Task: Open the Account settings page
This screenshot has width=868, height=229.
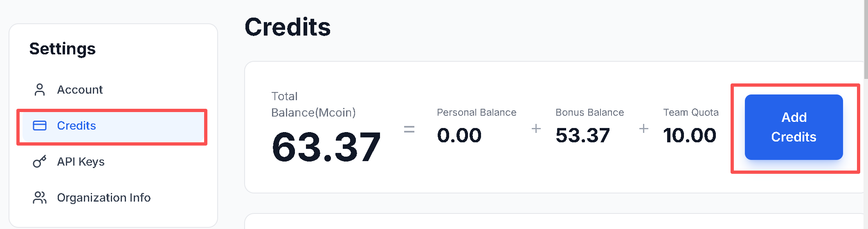Action: pos(80,90)
